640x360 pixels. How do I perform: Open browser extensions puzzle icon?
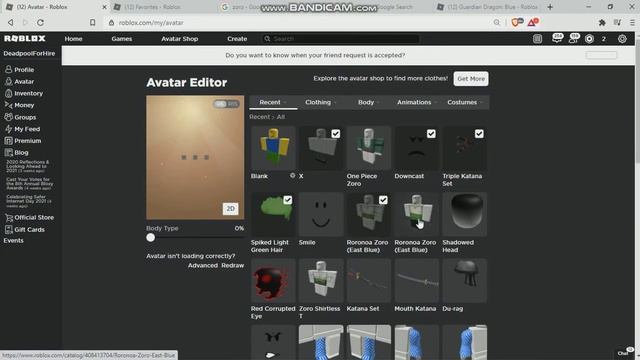click(x=602, y=23)
